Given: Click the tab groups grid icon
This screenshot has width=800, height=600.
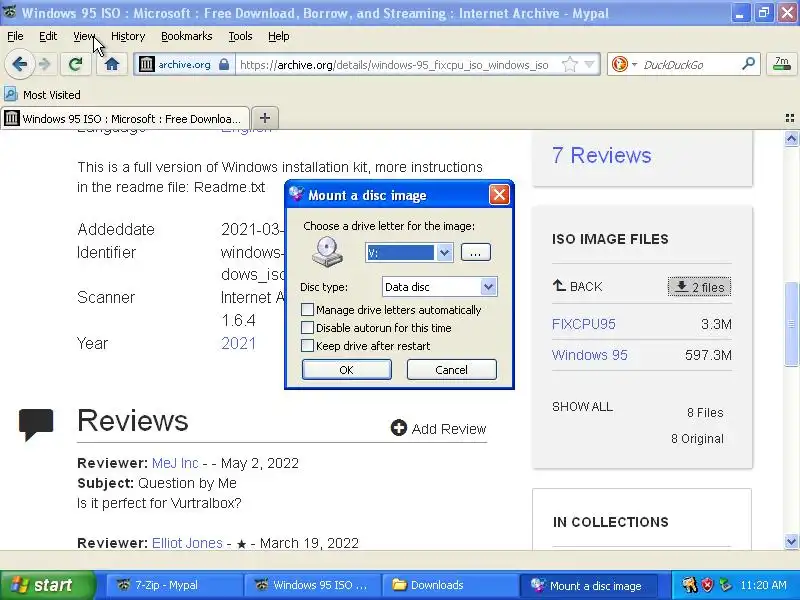Looking at the screenshot, I should click(789, 118).
